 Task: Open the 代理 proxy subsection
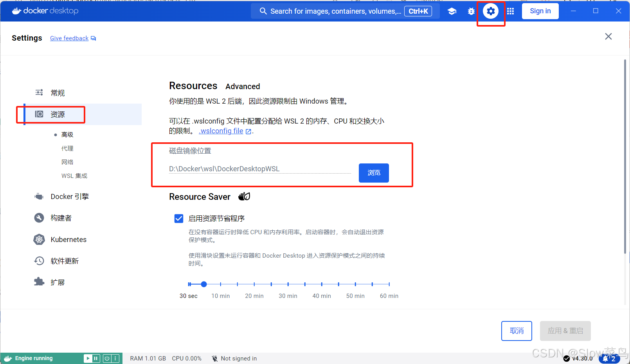[67, 148]
